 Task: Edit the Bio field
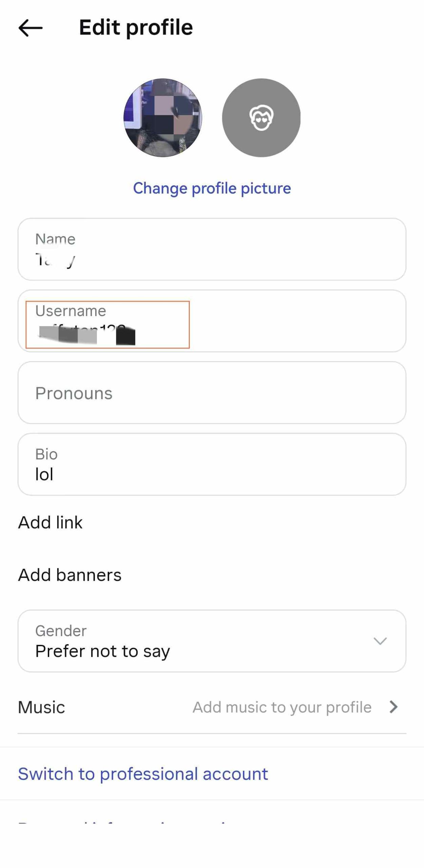tap(212, 464)
